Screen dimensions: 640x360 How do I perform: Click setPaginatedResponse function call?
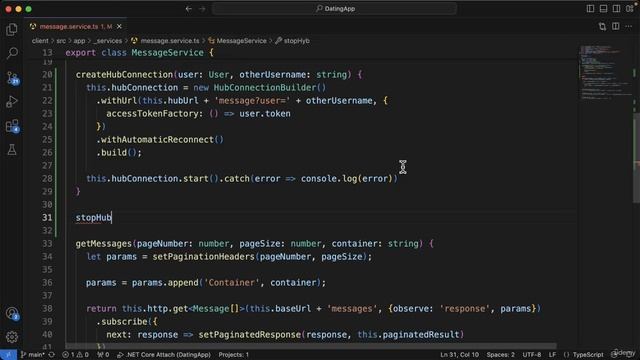(x=250, y=335)
